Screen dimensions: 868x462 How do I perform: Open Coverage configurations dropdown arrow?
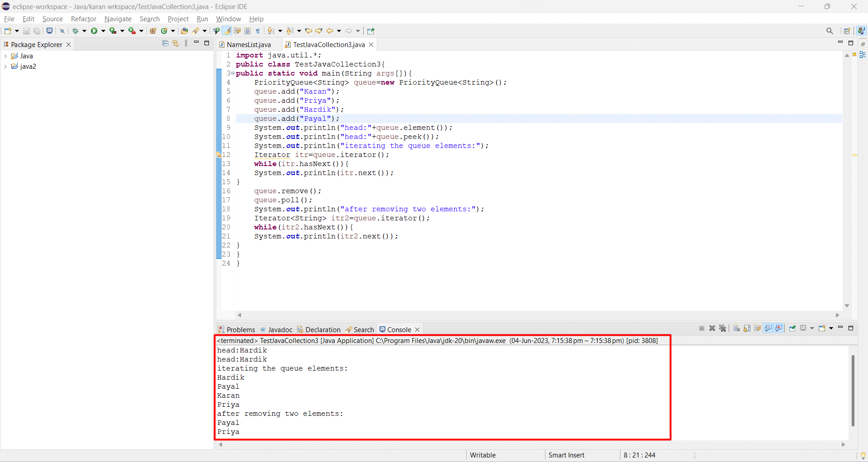pyautogui.click(x=122, y=31)
